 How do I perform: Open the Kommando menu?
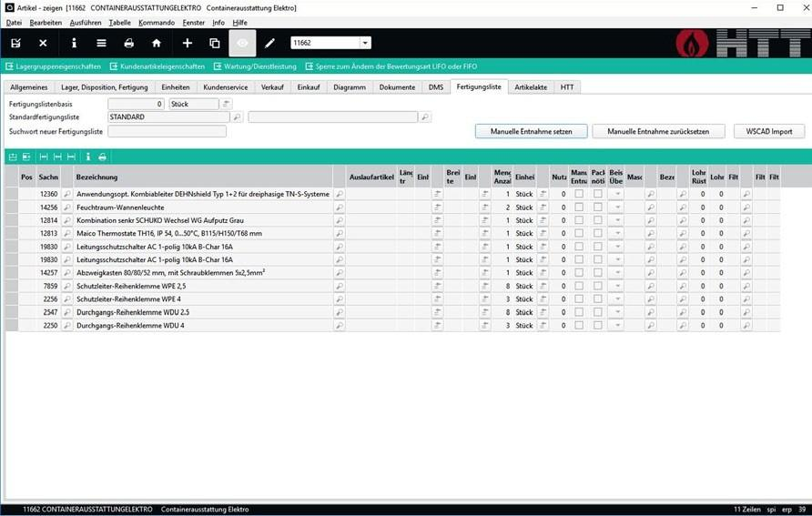157,23
